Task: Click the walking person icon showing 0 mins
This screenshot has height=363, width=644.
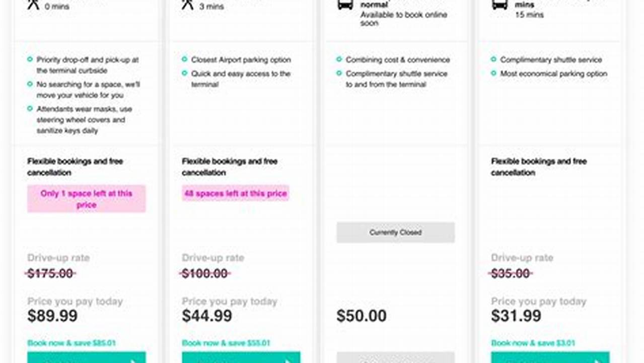Action: (x=32, y=4)
